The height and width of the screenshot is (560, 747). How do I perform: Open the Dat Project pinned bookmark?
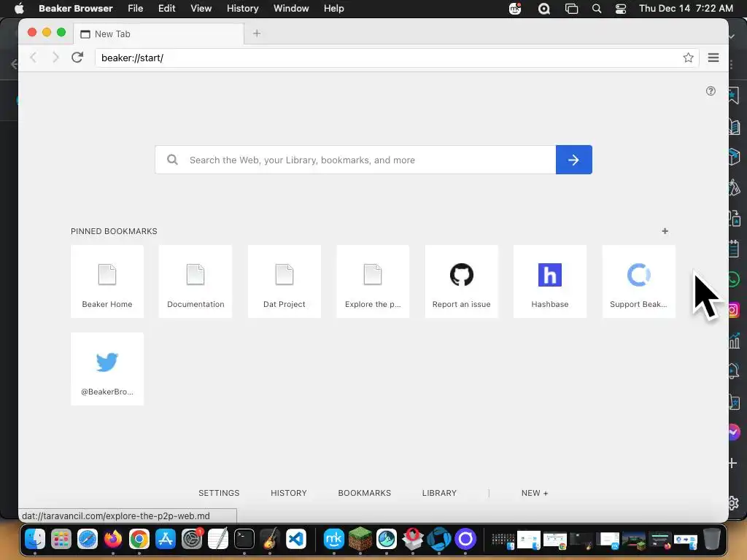(x=285, y=281)
